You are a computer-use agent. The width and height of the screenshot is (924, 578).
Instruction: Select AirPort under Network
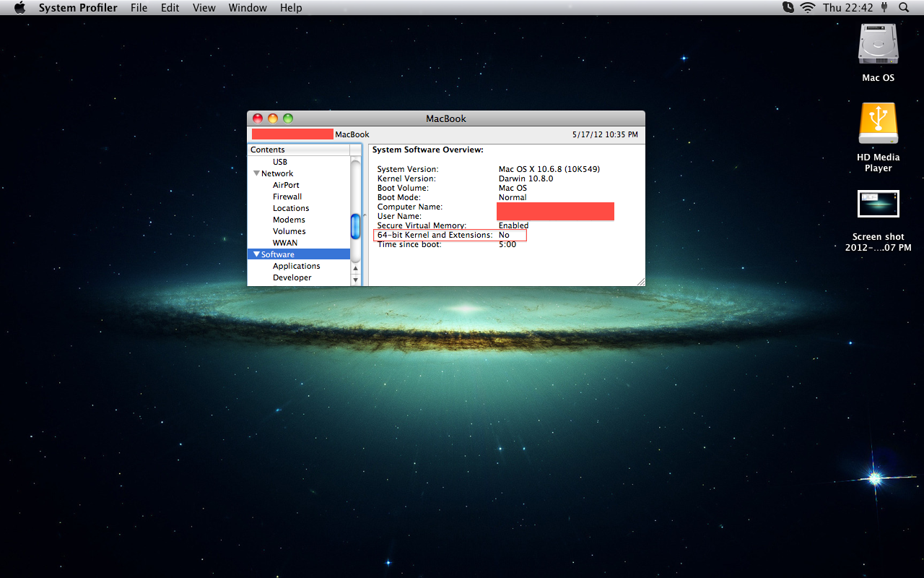[x=286, y=185]
